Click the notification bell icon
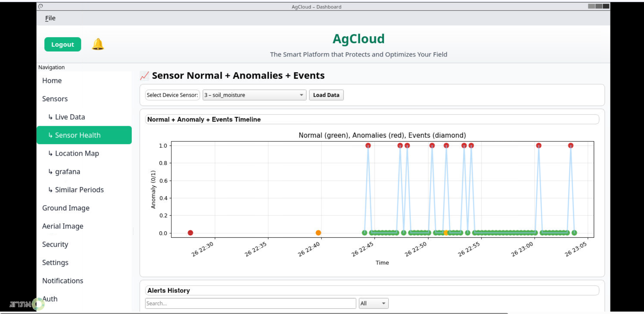 (x=98, y=44)
